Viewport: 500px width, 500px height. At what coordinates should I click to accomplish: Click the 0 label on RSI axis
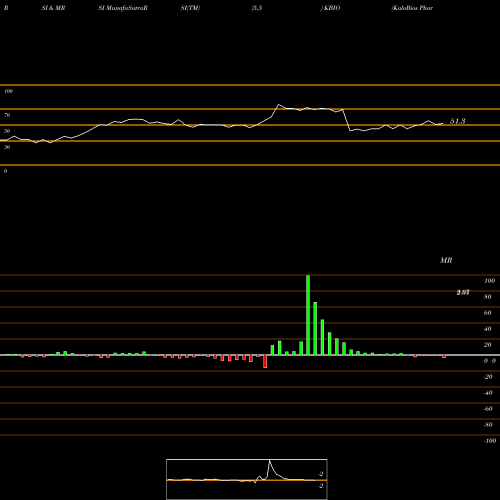point(5,171)
